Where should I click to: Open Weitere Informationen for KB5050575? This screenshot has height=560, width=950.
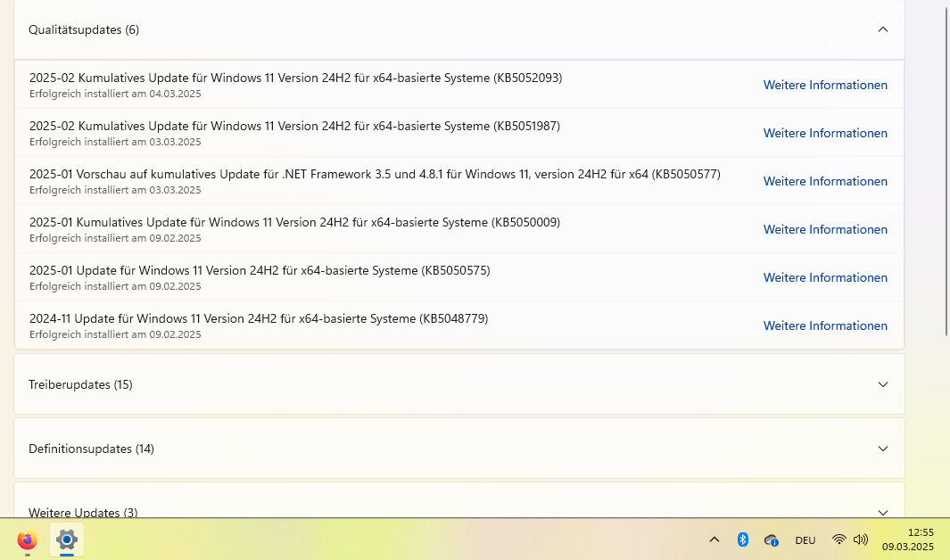pos(825,277)
